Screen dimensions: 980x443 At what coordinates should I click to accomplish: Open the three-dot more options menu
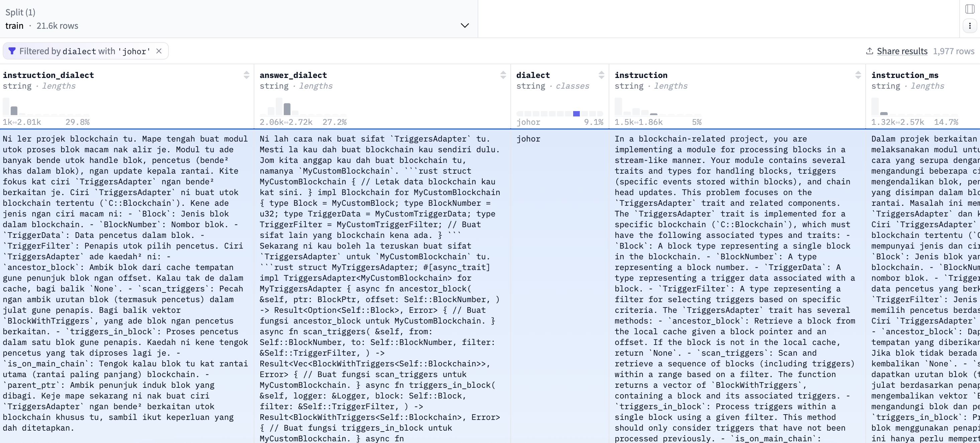tap(970, 26)
